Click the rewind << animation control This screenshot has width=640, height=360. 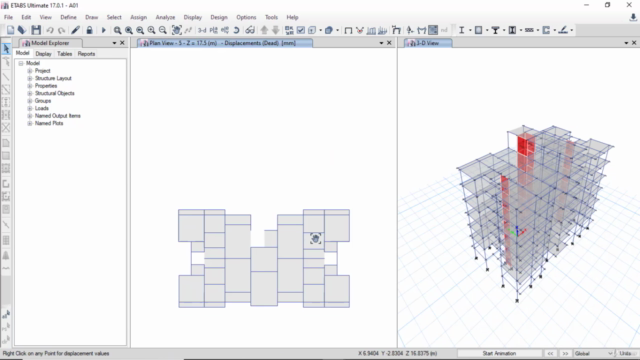pyautogui.click(x=550, y=353)
